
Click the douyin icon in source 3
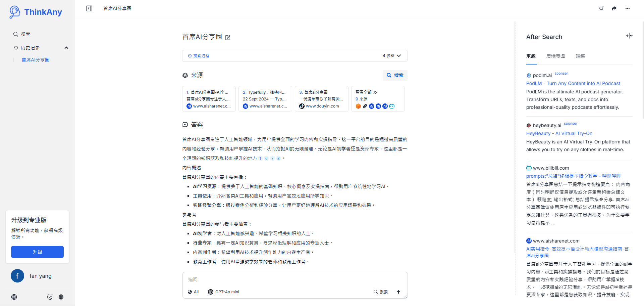(x=302, y=106)
